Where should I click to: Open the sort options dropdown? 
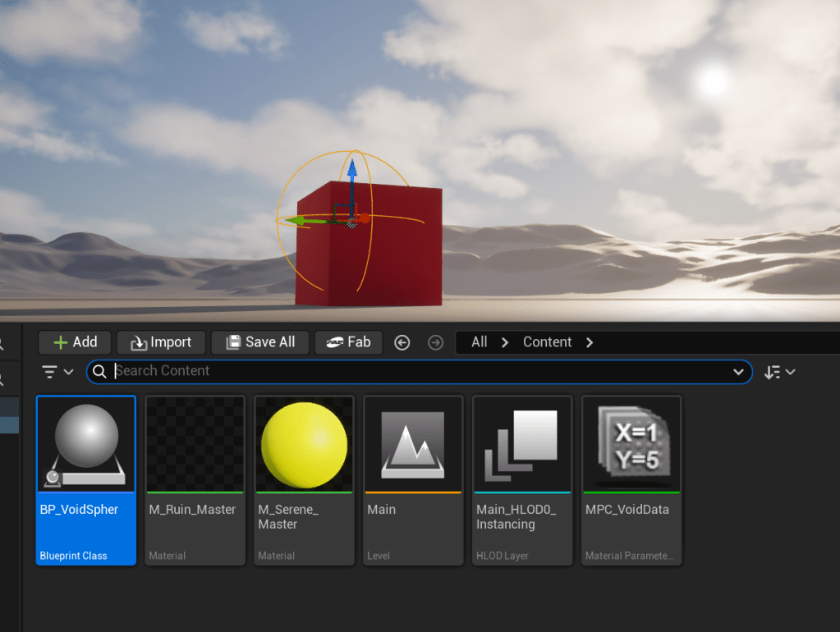click(779, 372)
